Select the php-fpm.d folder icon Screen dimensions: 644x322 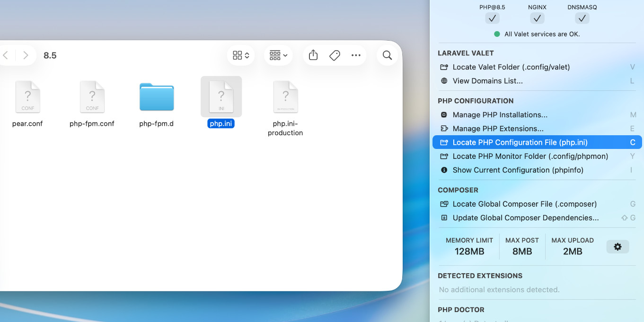(x=157, y=97)
